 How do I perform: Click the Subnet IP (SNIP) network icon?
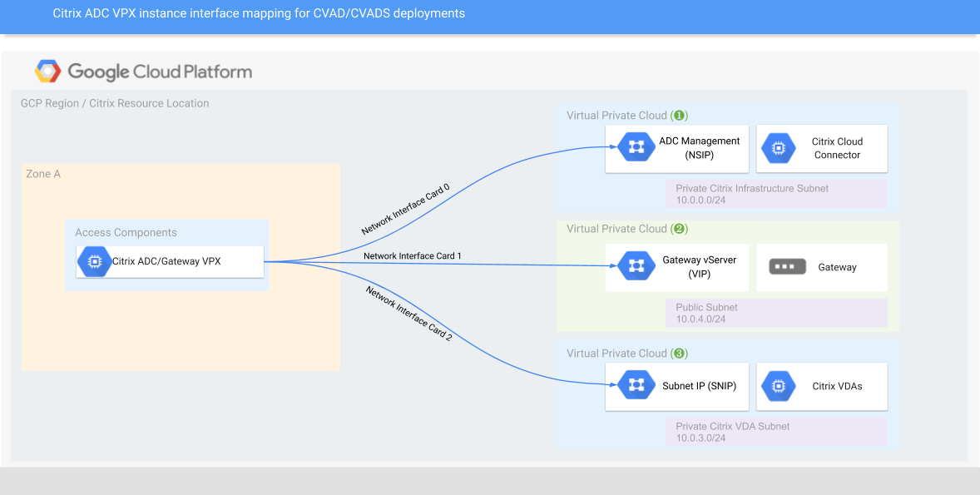(636, 385)
